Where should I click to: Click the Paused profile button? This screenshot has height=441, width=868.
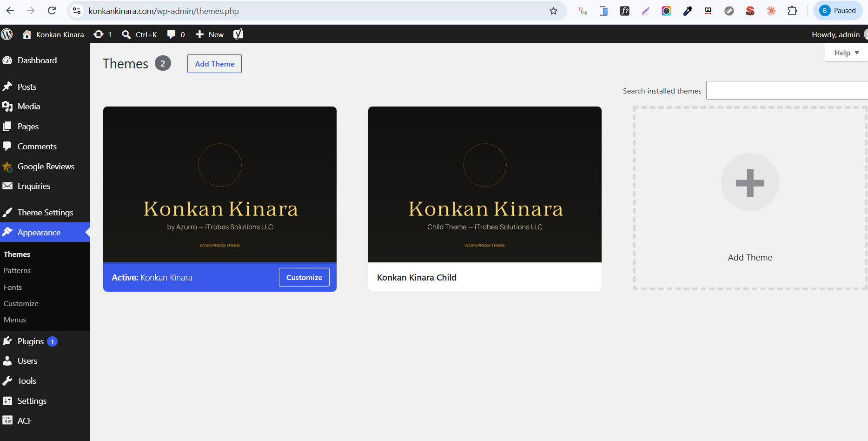click(838, 11)
